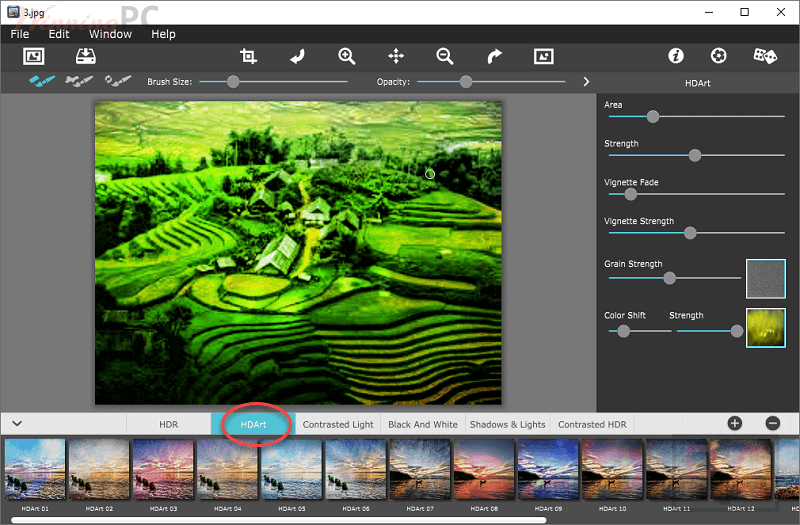The height and width of the screenshot is (525, 800).
Task: Apply the HDArt 02 preset thumbnail
Action: pyautogui.click(x=99, y=469)
